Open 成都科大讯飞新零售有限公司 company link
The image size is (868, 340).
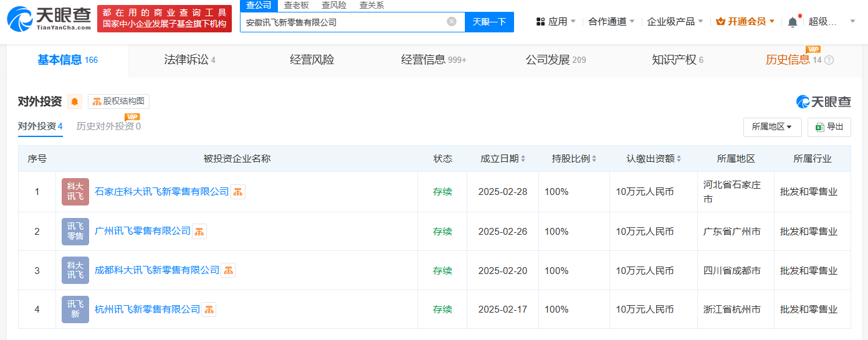click(x=157, y=271)
